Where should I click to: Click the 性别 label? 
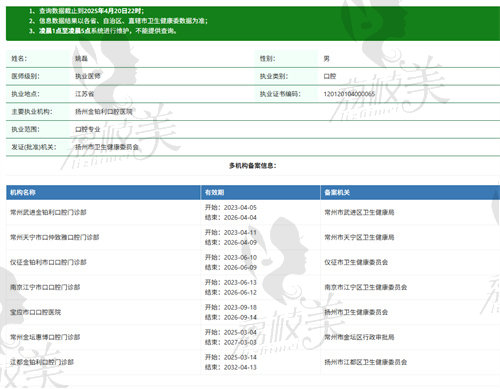tap(268, 59)
